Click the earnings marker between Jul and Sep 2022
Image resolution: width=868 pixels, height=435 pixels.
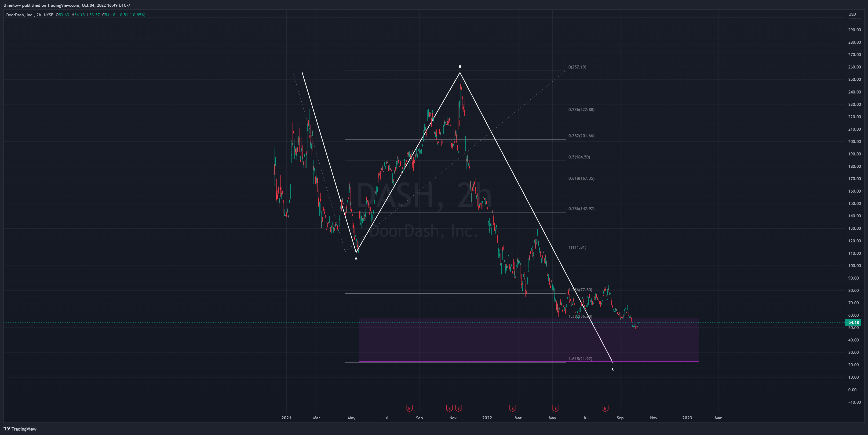pyautogui.click(x=605, y=408)
